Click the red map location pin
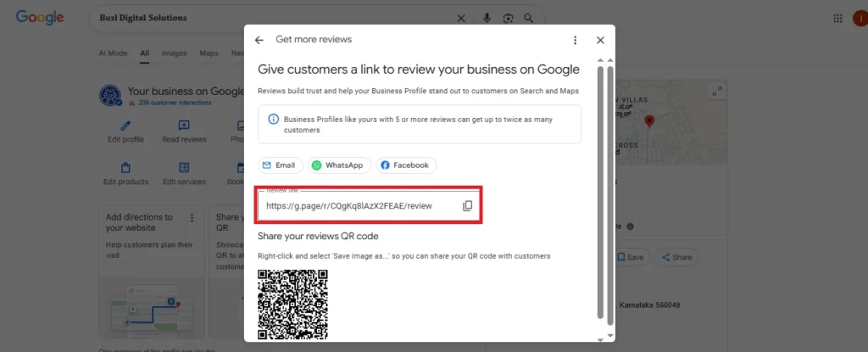The width and height of the screenshot is (868, 352). [649, 121]
